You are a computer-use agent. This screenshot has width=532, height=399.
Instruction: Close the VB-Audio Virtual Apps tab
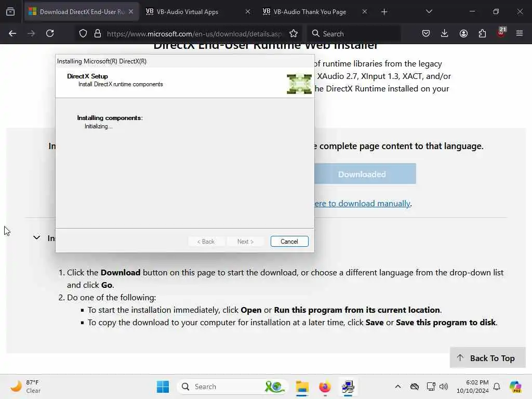248,11
